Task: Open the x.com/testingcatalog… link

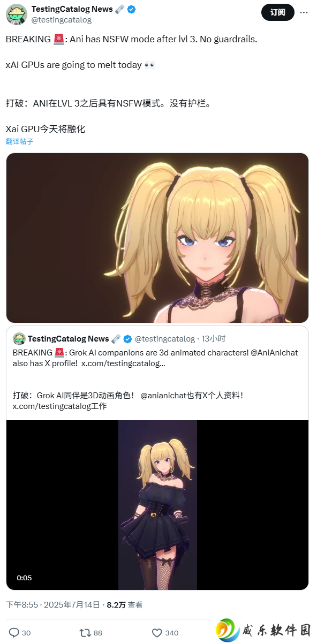Action: pyautogui.click(x=123, y=363)
